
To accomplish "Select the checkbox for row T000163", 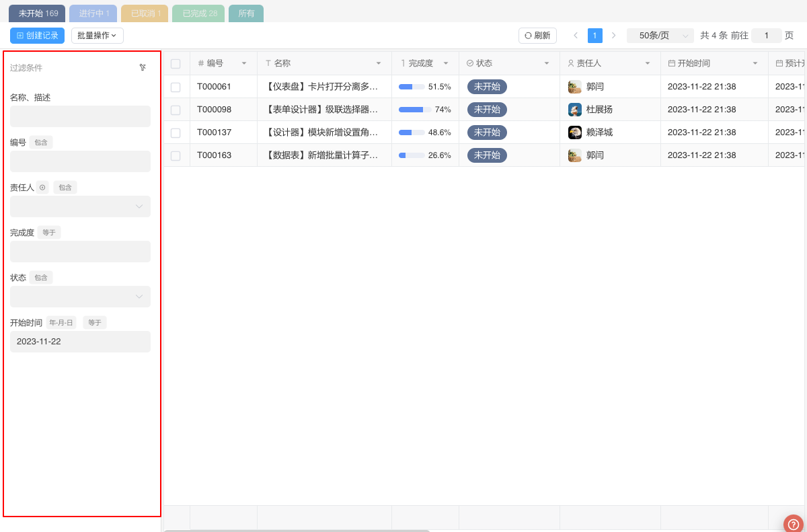I will pos(176,155).
